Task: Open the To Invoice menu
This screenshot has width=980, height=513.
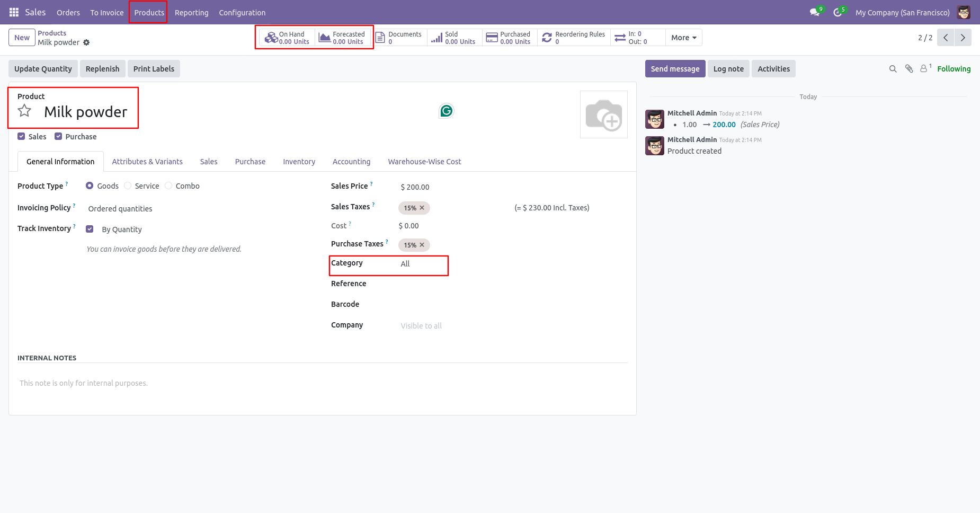Action: tap(107, 12)
